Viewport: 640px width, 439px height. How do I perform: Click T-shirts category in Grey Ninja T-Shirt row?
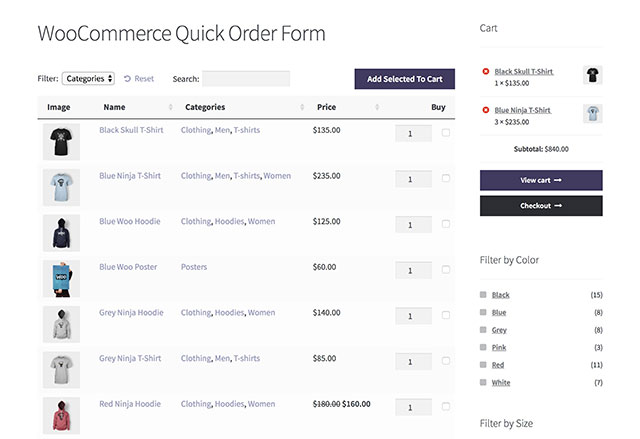[x=247, y=359]
